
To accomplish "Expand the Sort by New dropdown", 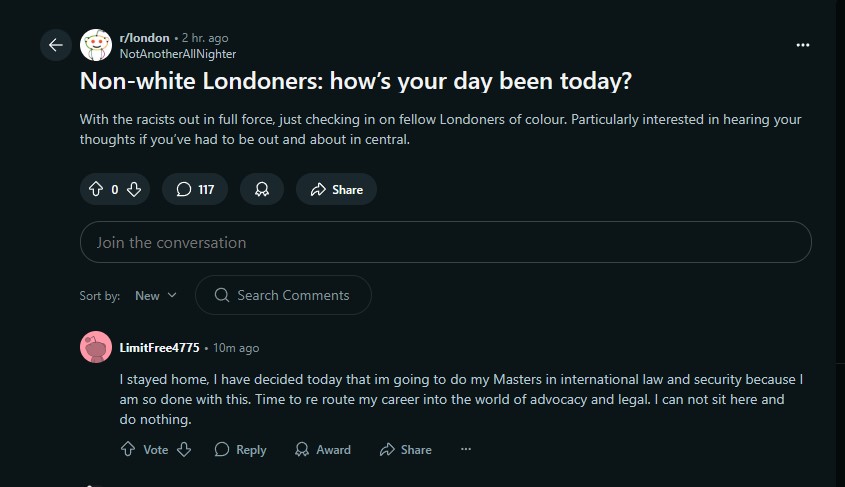I will [156, 296].
